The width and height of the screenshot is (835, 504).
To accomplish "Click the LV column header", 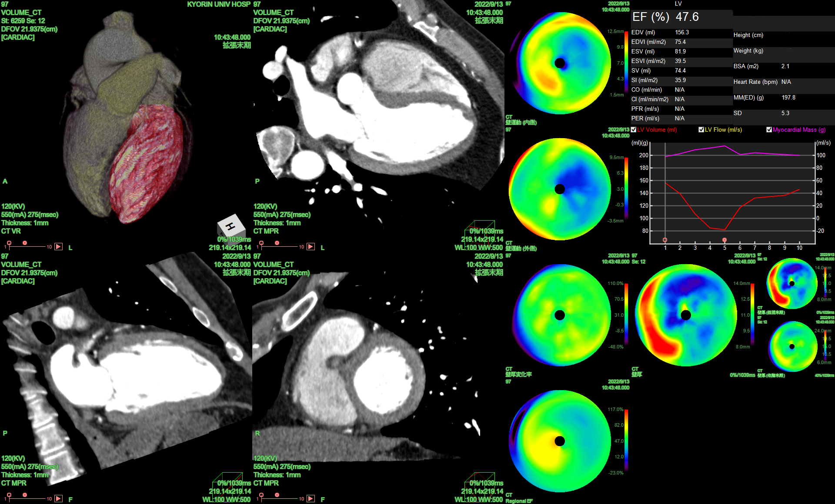I will [678, 4].
